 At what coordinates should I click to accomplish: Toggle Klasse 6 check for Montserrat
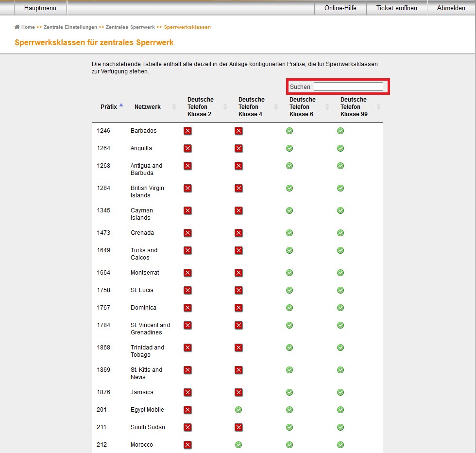[289, 273]
